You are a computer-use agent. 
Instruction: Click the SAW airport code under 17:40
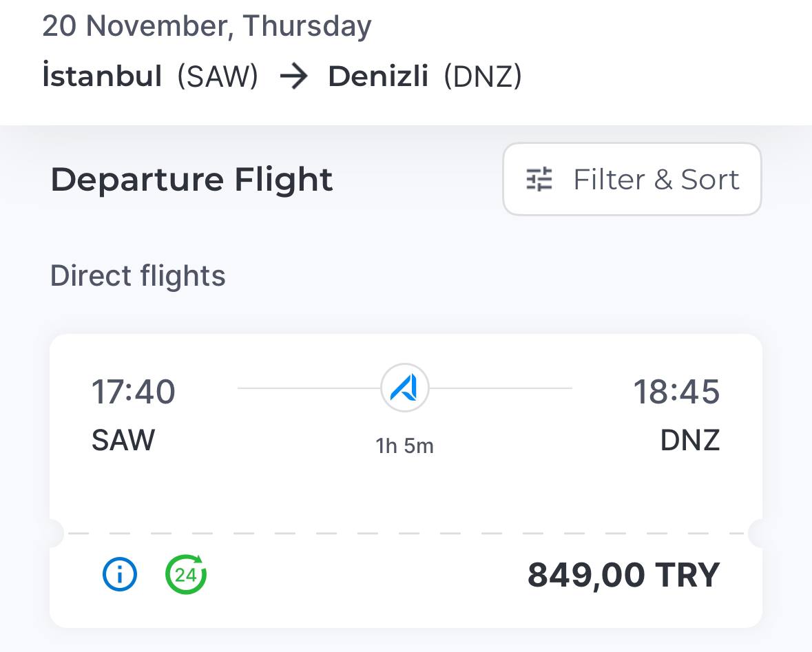(x=123, y=440)
